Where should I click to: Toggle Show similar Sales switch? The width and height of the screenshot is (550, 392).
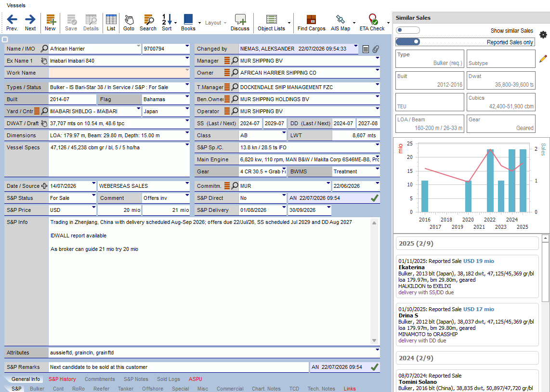point(407,30)
